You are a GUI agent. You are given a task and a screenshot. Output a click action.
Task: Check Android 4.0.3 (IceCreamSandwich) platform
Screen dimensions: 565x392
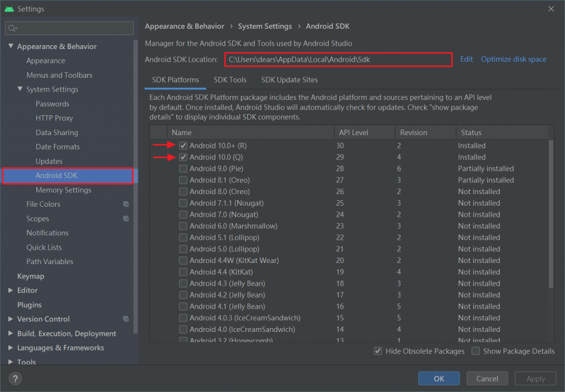coord(183,318)
